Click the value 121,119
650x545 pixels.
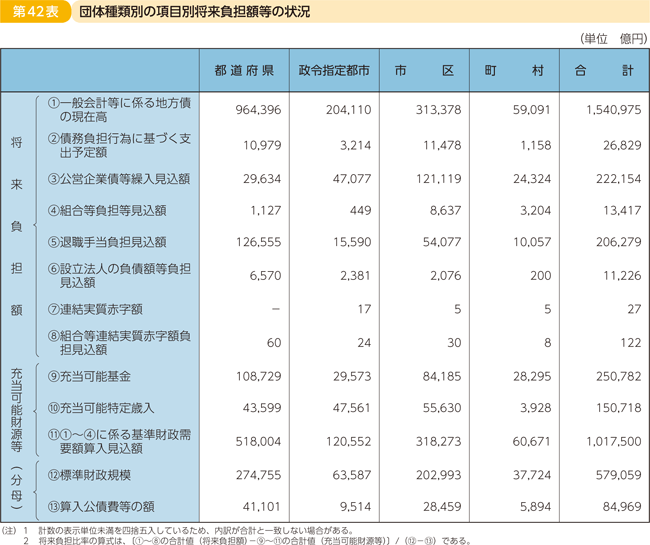[x=439, y=179]
